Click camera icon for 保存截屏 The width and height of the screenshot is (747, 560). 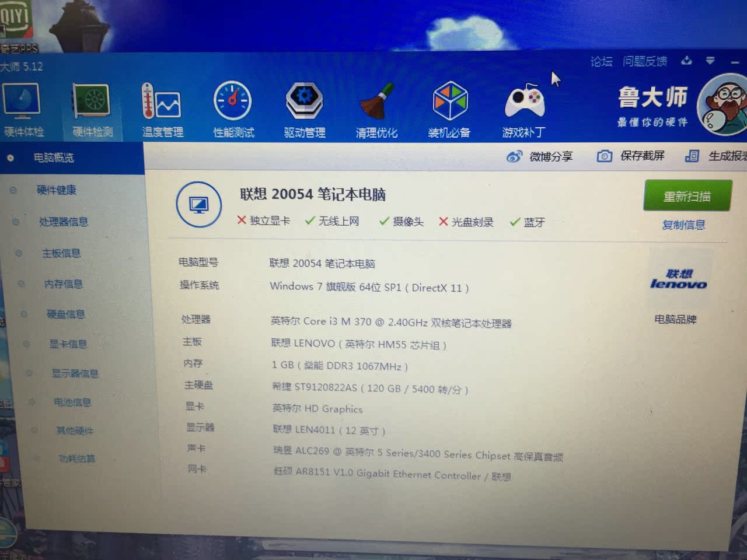(x=605, y=156)
